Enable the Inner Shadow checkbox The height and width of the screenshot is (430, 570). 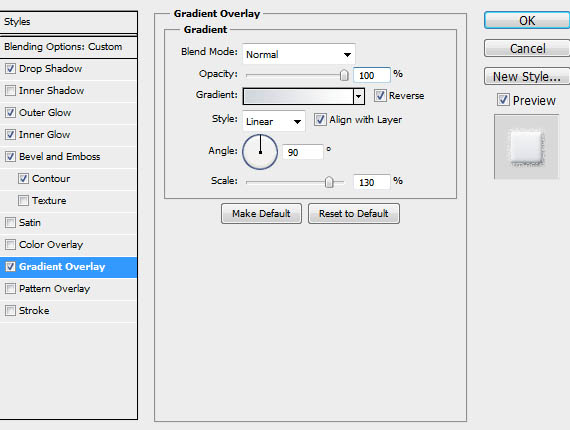click(x=11, y=91)
